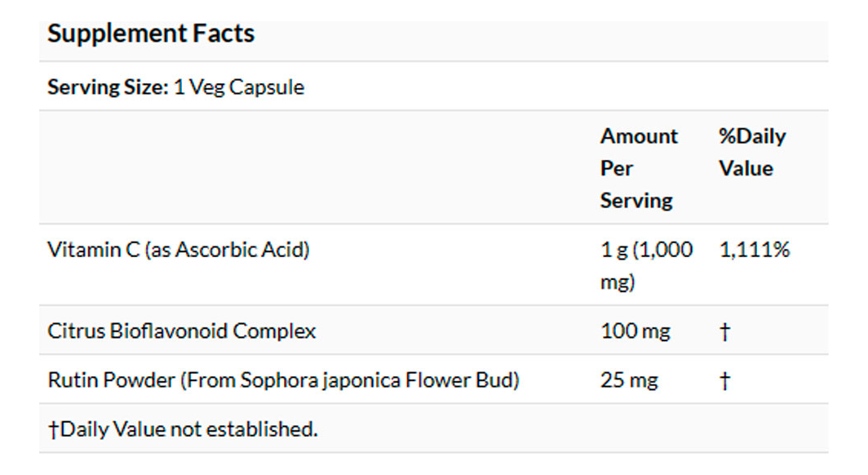The width and height of the screenshot is (868, 475).
Task: Click the Supplement Facts heading
Action: coord(151,33)
